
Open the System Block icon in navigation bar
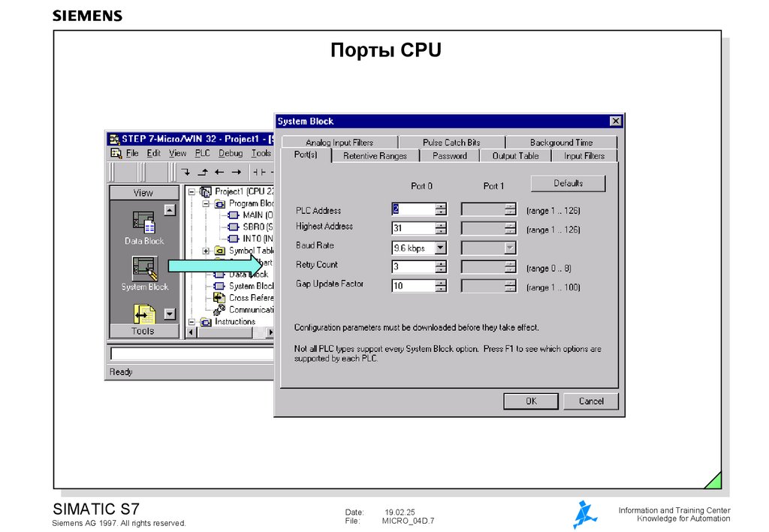pyautogui.click(x=145, y=269)
